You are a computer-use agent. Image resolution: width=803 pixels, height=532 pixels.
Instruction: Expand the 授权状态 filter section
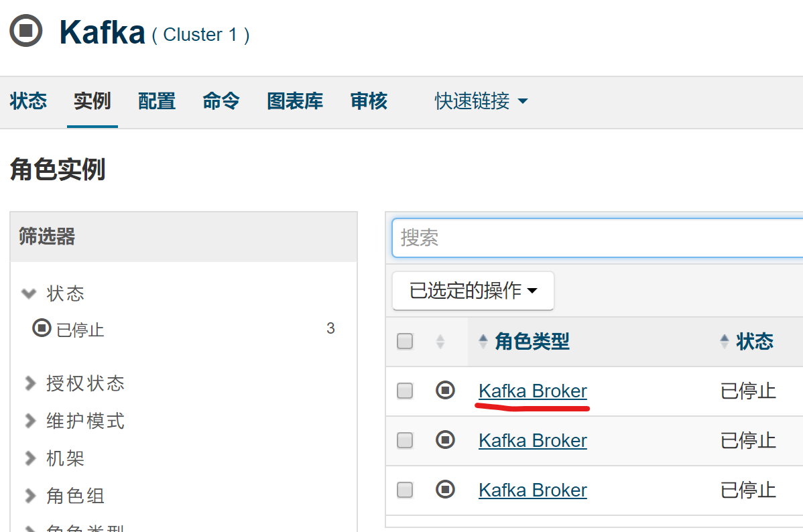75,383
